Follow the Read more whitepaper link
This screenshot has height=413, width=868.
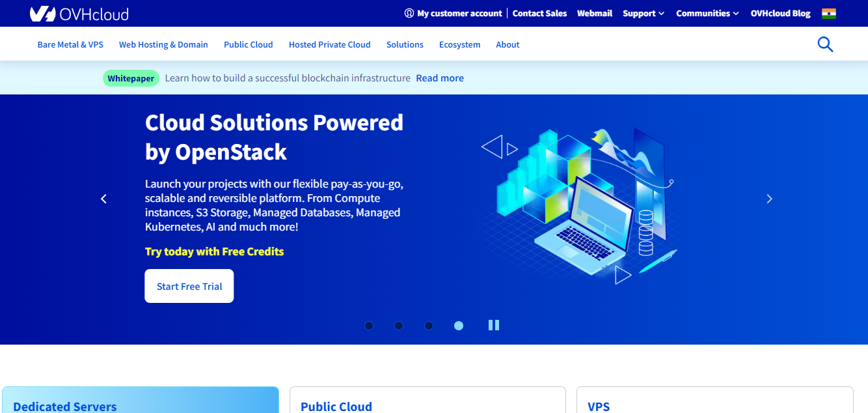439,78
